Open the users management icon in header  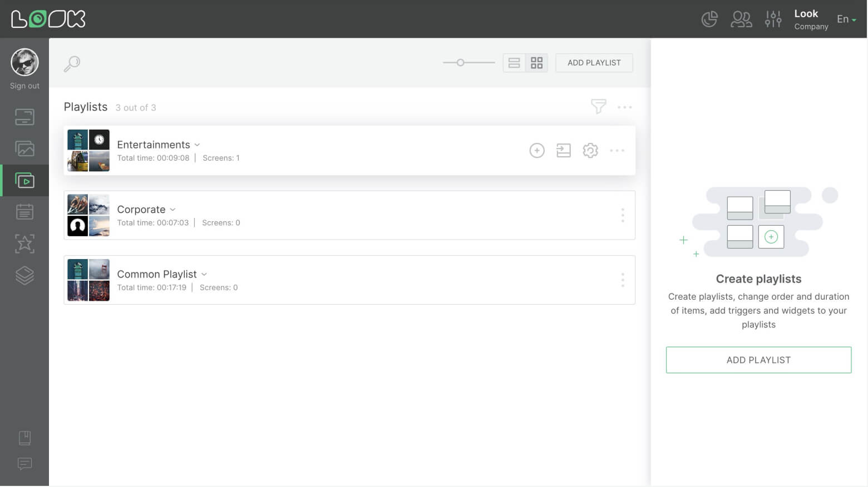(x=741, y=19)
